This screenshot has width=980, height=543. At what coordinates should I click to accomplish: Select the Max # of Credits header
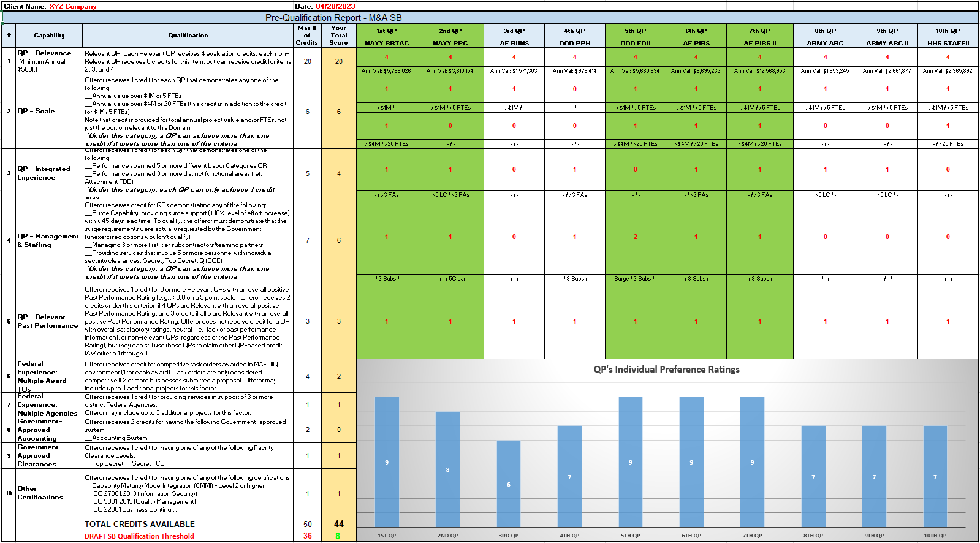[307, 36]
